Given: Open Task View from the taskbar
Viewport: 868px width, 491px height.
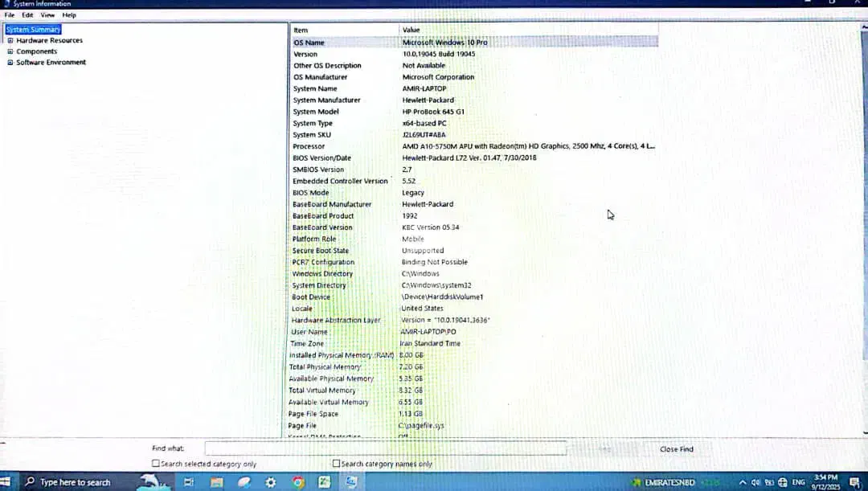Looking at the screenshot, I should click(189, 482).
